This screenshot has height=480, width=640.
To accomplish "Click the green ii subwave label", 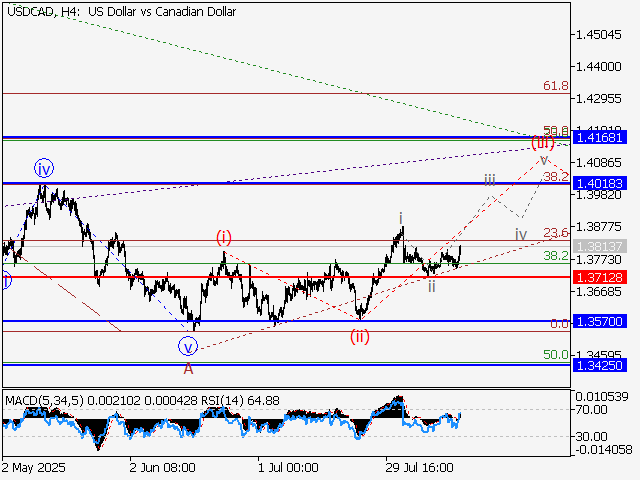I will 431,285.
